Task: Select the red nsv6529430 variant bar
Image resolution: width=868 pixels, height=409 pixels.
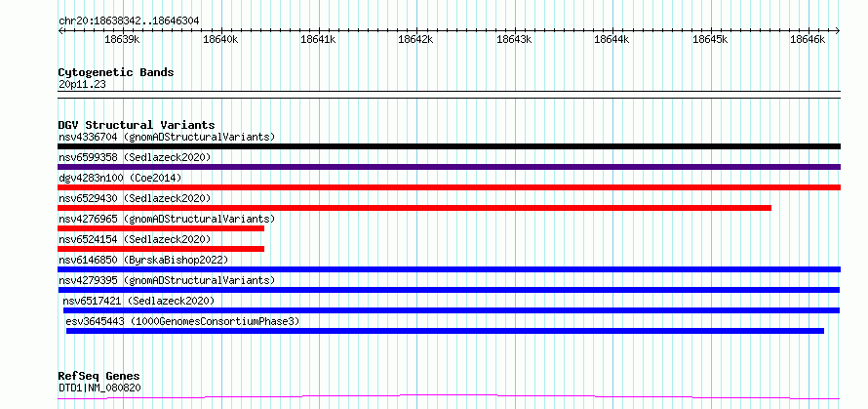Action: pyautogui.click(x=414, y=208)
